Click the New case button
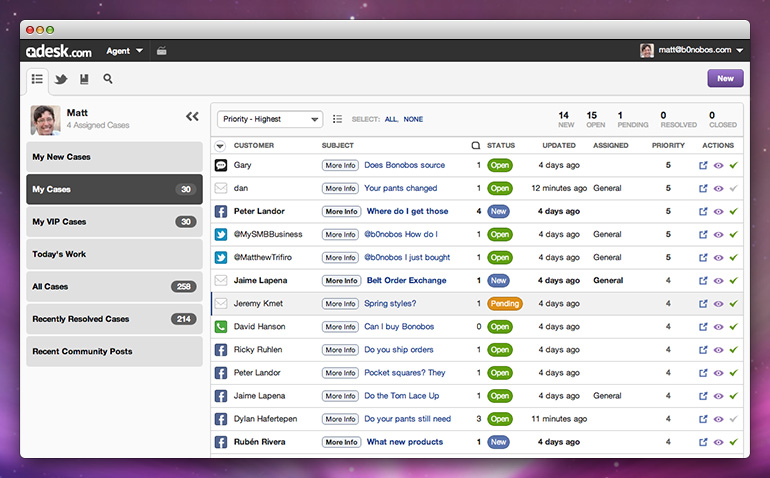This screenshot has width=770, height=478. click(x=725, y=79)
